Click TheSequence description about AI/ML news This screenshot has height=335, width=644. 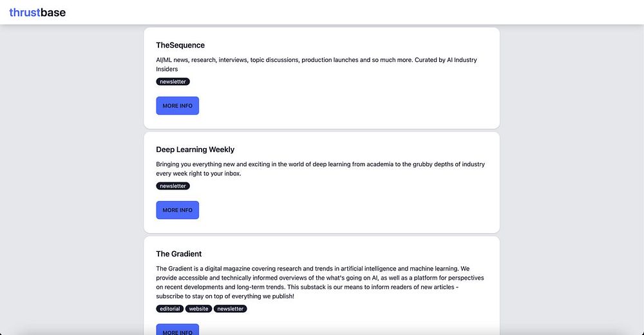click(316, 64)
